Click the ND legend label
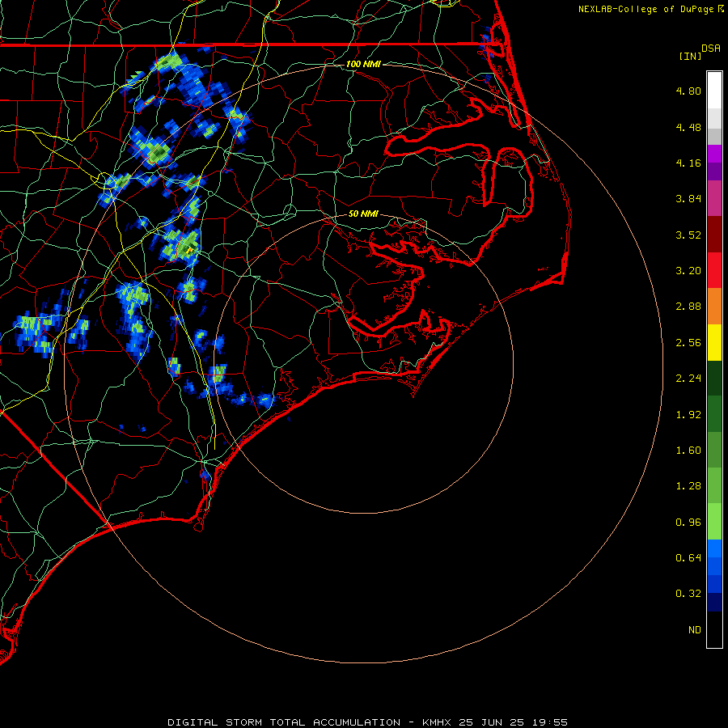 click(x=695, y=630)
